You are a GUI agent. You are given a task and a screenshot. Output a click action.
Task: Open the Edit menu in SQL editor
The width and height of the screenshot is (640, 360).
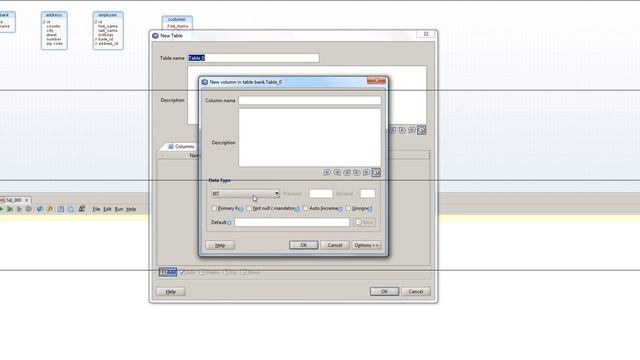click(x=107, y=209)
